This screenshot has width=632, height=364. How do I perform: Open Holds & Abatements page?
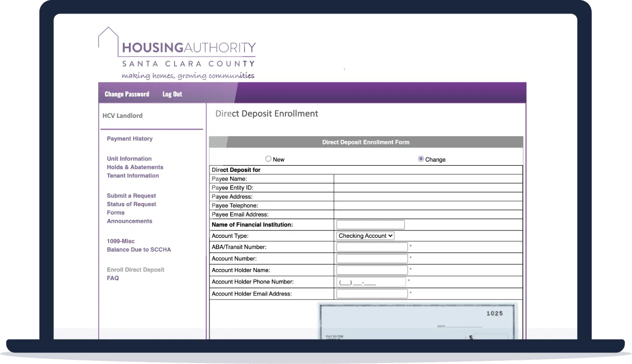(135, 167)
